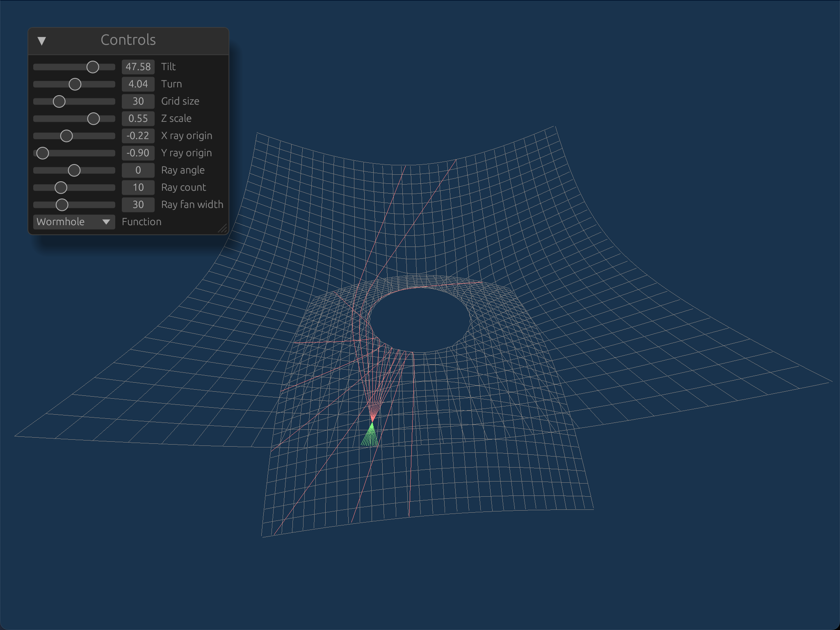840x630 pixels.
Task: Click the Y ray origin slider knob
Action: 43,153
